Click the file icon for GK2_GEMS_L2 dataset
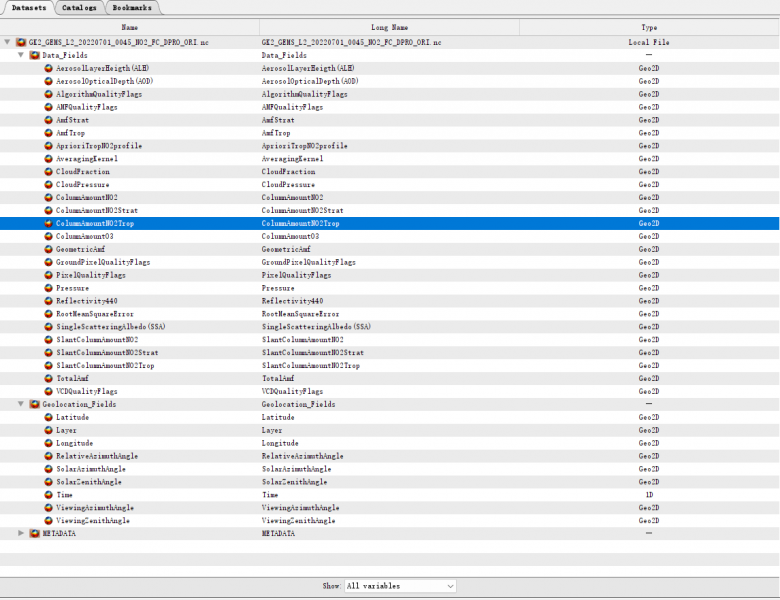Screen dimensions: 780x600 click(x=21, y=42)
